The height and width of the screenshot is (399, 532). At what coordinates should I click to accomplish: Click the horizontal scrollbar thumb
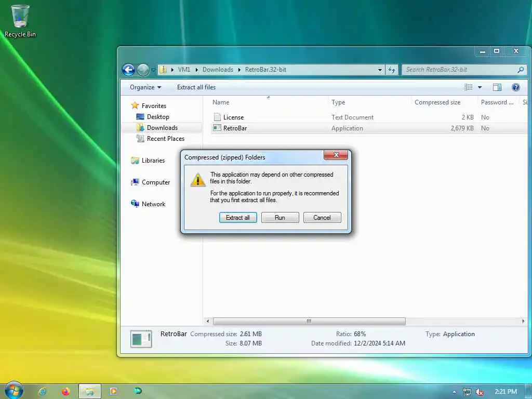(309, 321)
